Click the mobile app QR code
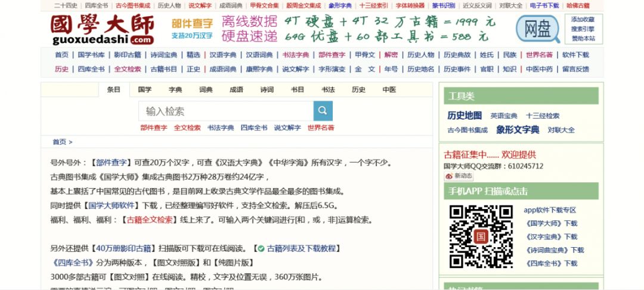The height and width of the screenshot is (290, 644). tap(481, 236)
